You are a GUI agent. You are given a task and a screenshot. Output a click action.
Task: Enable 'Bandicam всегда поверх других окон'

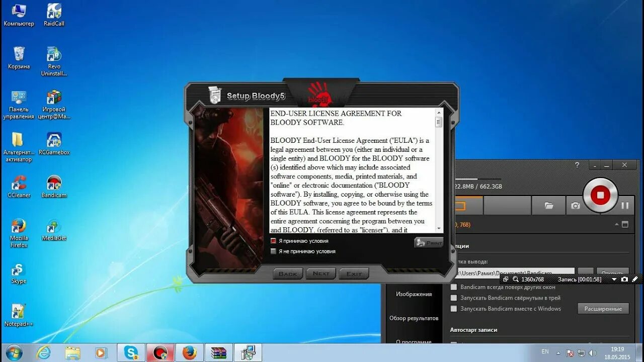453,287
